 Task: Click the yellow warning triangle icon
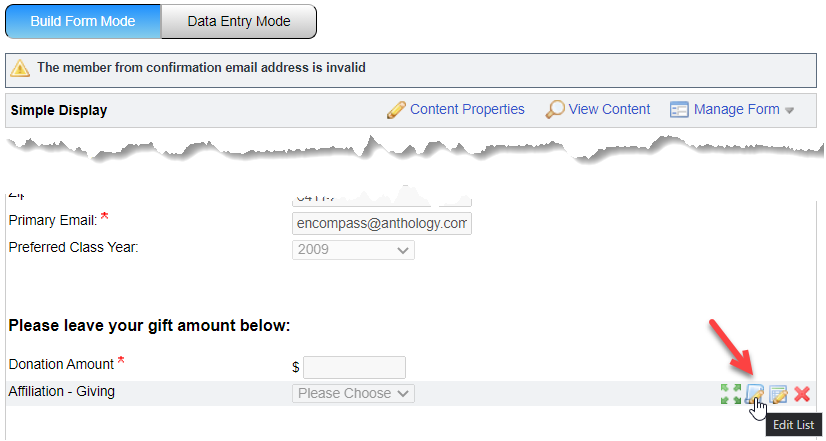click(x=20, y=69)
